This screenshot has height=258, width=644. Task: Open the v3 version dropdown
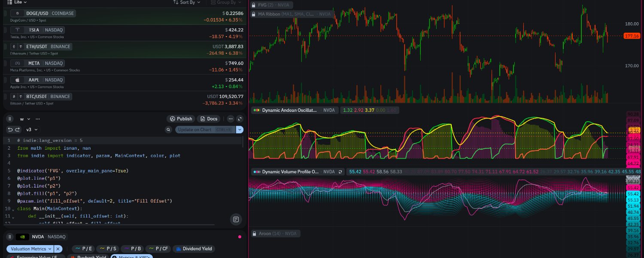click(x=32, y=129)
